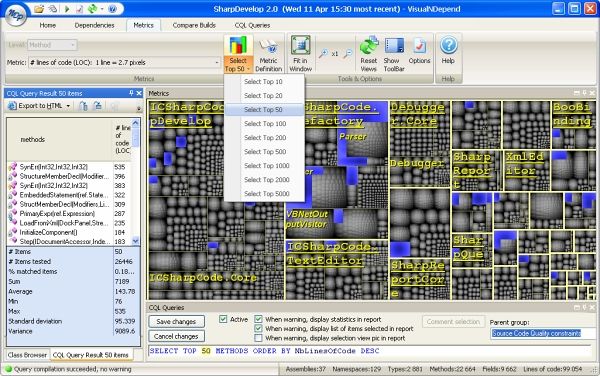Click the Cancel changes button
The width and height of the screenshot is (600, 376).
pos(176,337)
